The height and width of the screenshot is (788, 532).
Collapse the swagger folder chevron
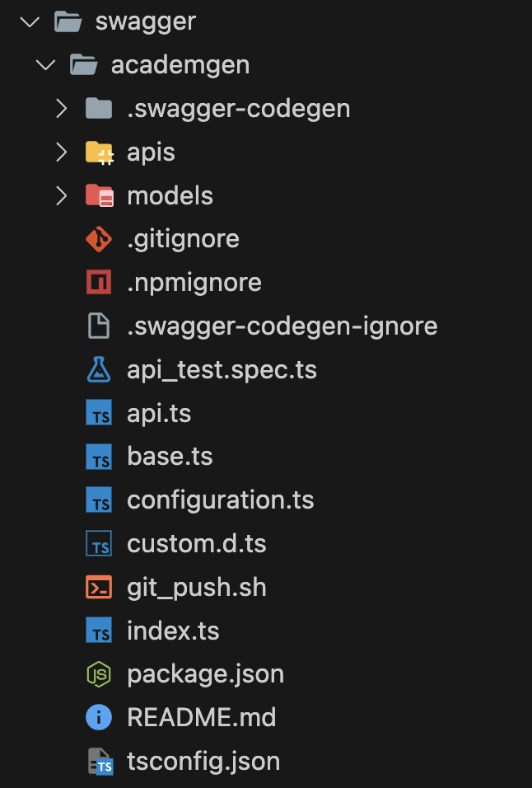click(x=30, y=21)
